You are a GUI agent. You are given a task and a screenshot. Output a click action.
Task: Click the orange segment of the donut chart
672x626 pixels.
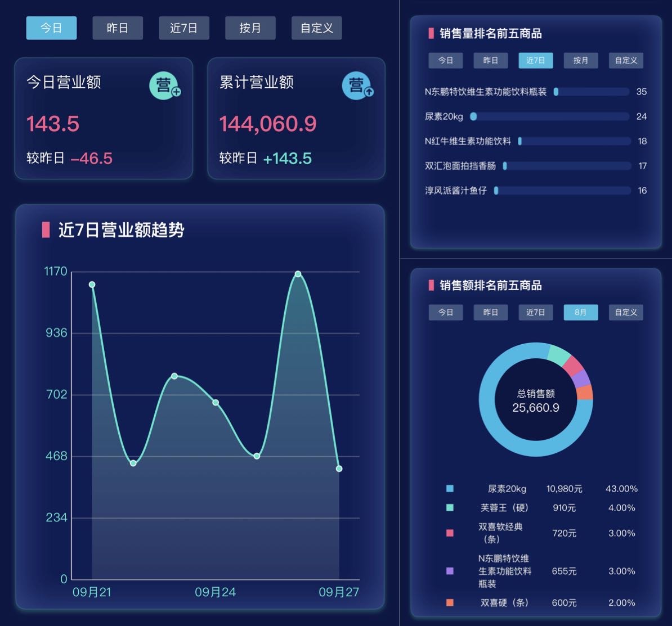click(585, 393)
